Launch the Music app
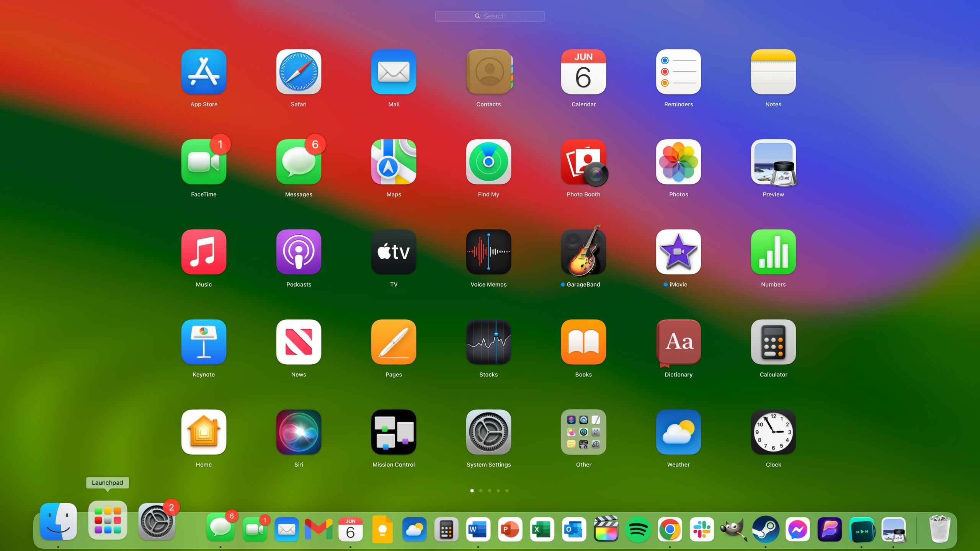980x551 pixels. pos(204,252)
